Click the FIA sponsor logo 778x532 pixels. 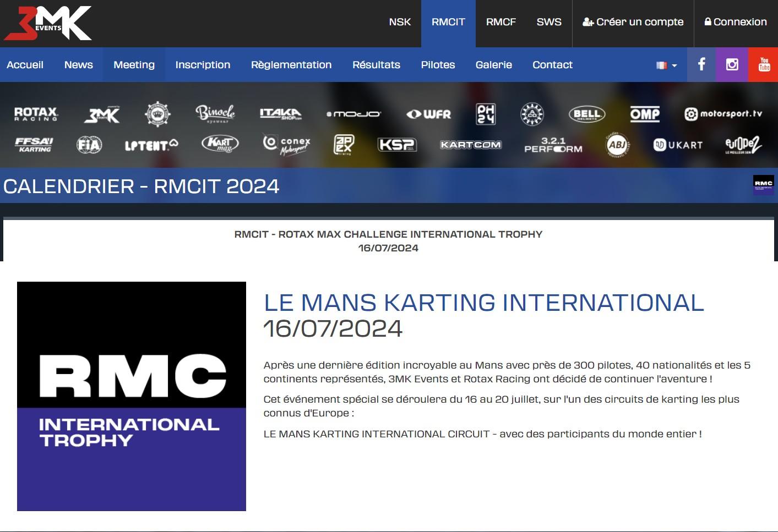pyautogui.click(x=89, y=145)
